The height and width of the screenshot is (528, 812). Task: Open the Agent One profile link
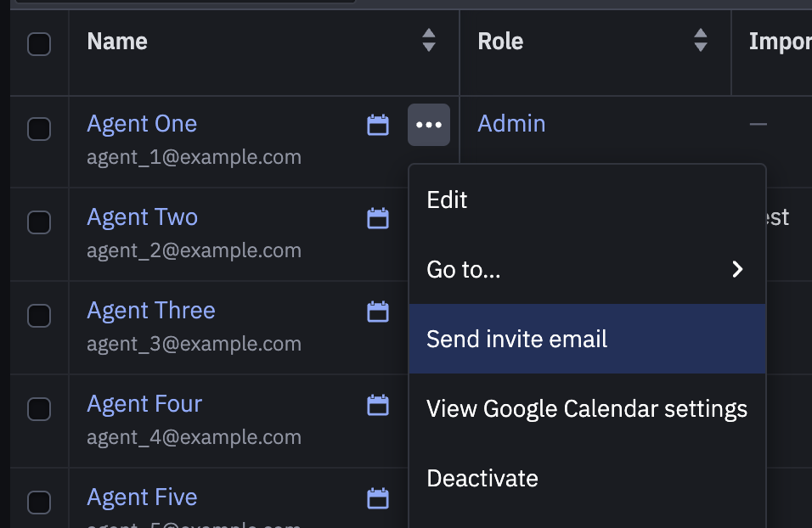click(x=142, y=124)
